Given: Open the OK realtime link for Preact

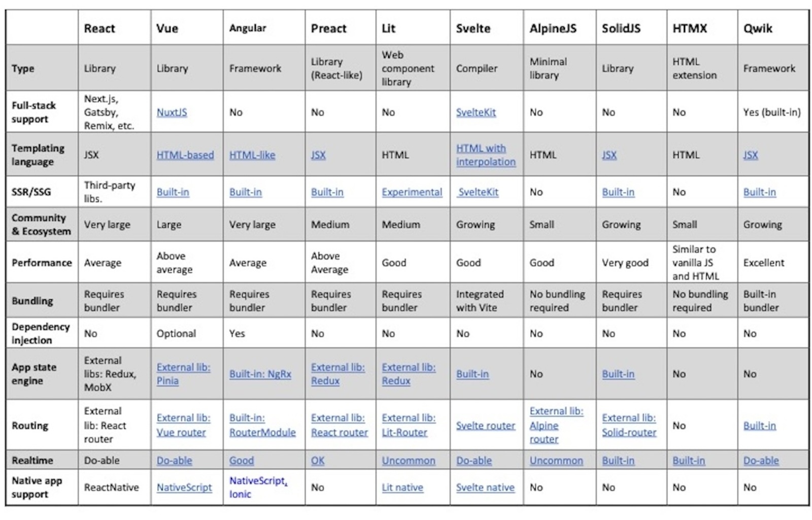Looking at the screenshot, I should pos(317,461).
